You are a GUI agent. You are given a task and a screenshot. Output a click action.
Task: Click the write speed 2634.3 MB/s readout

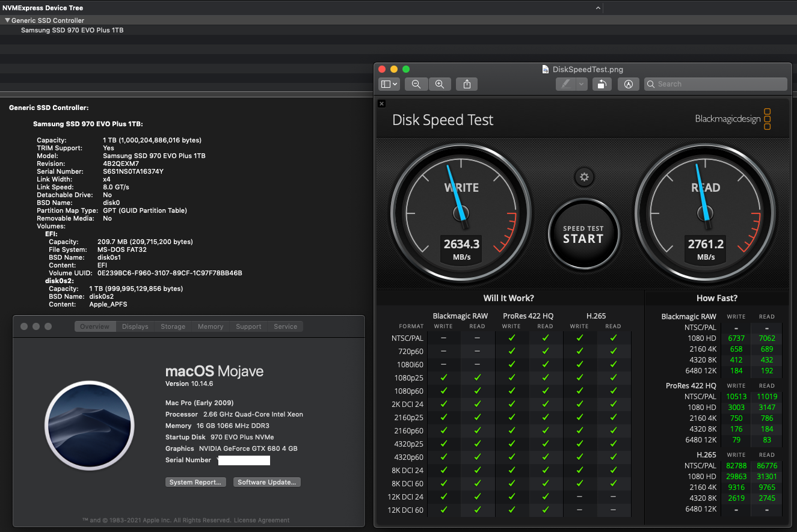pyautogui.click(x=461, y=249)
